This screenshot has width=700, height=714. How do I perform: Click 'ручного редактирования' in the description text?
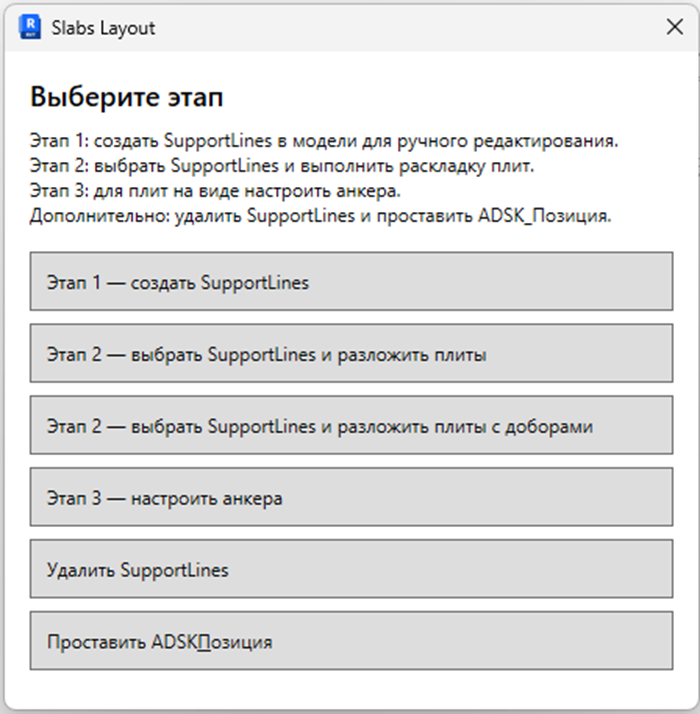[508, 142]
